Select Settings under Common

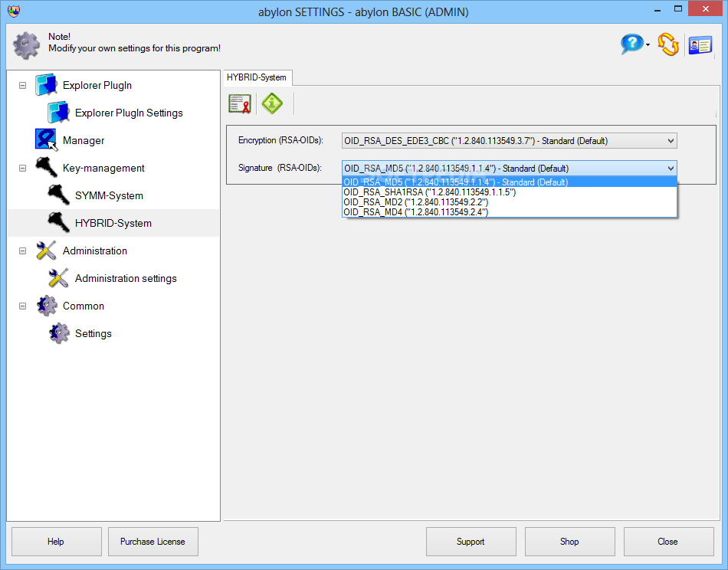93,333
